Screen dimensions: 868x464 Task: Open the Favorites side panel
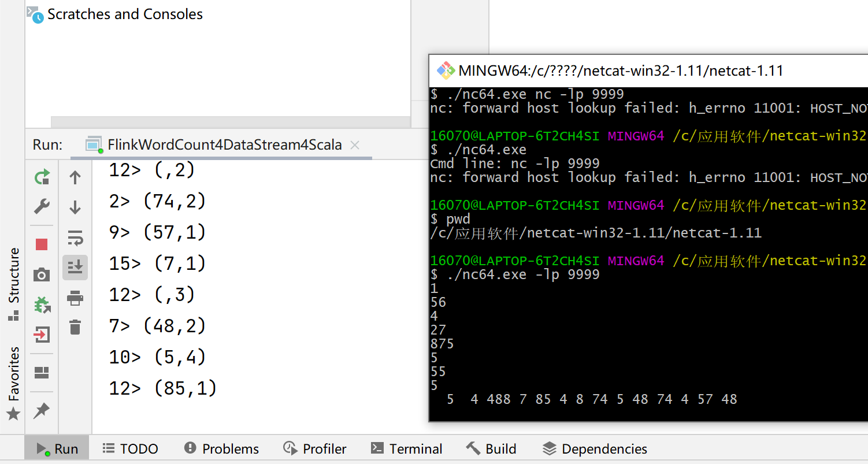pos(13,383)
